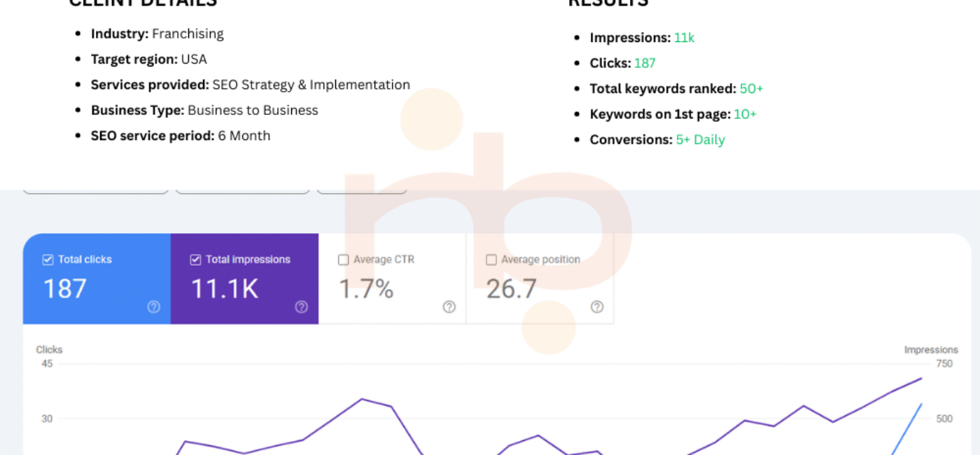
Task: Click Keywords on 1st page: 10+ result
Action: (x=673, y=114)
